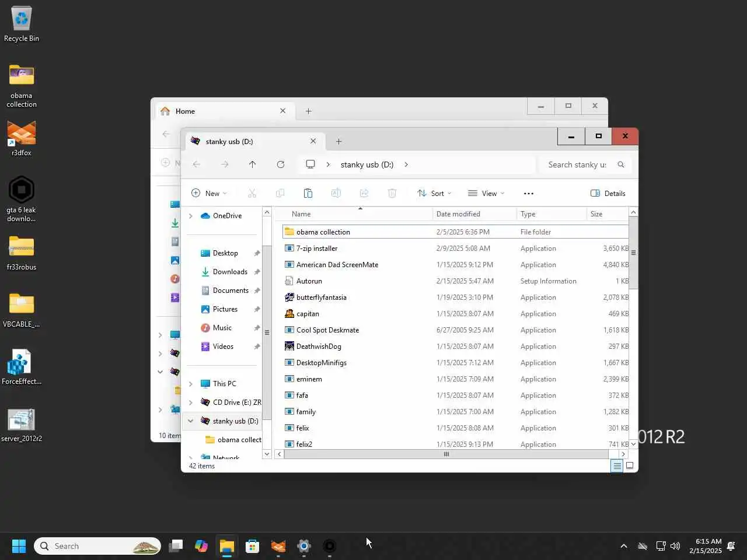Sort by Size column header
The image size is (747, 560).
(608, 214)
